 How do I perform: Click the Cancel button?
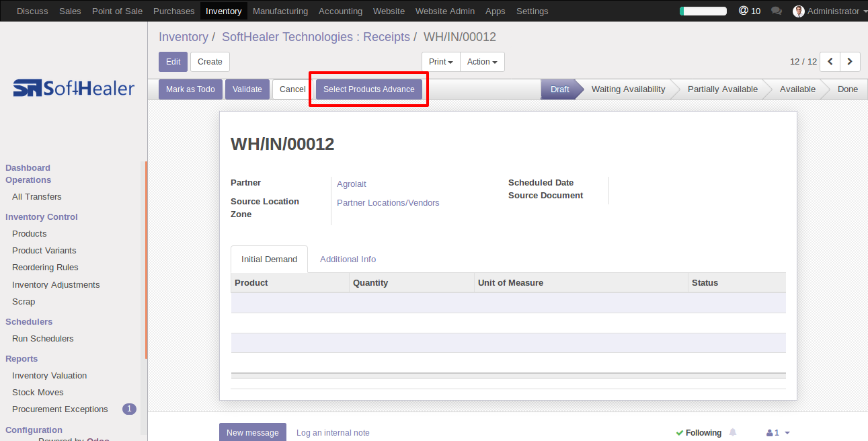292,89
